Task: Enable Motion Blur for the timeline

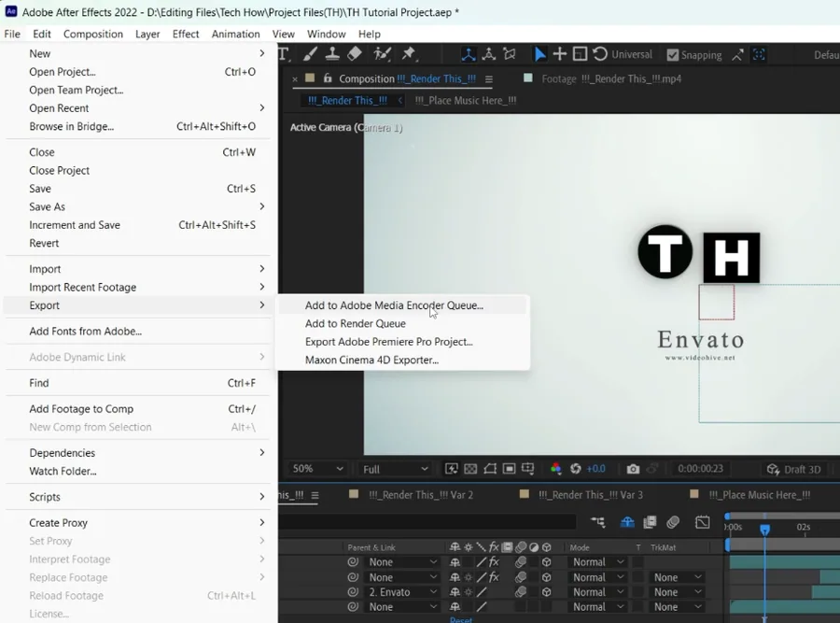Action: point(673,522)
